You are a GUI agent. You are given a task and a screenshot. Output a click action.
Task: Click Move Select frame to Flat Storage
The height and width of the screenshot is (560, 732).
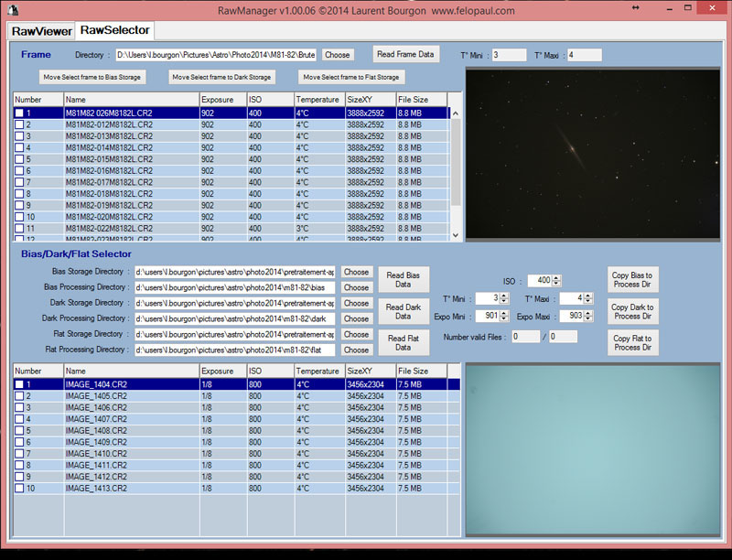pyautogui.click(x=352, y=78)
